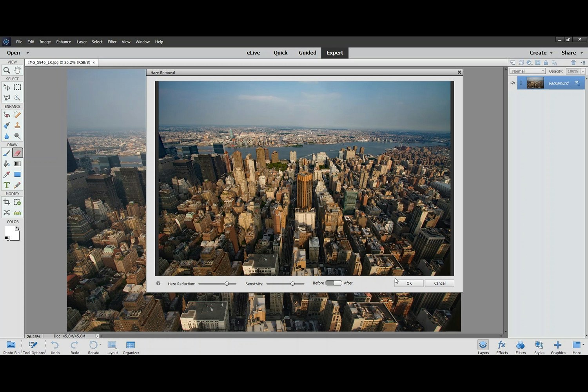Screen dimensions: 588x392
Task: Click the Delete Layer trash icon
Action: pos(573,63)
